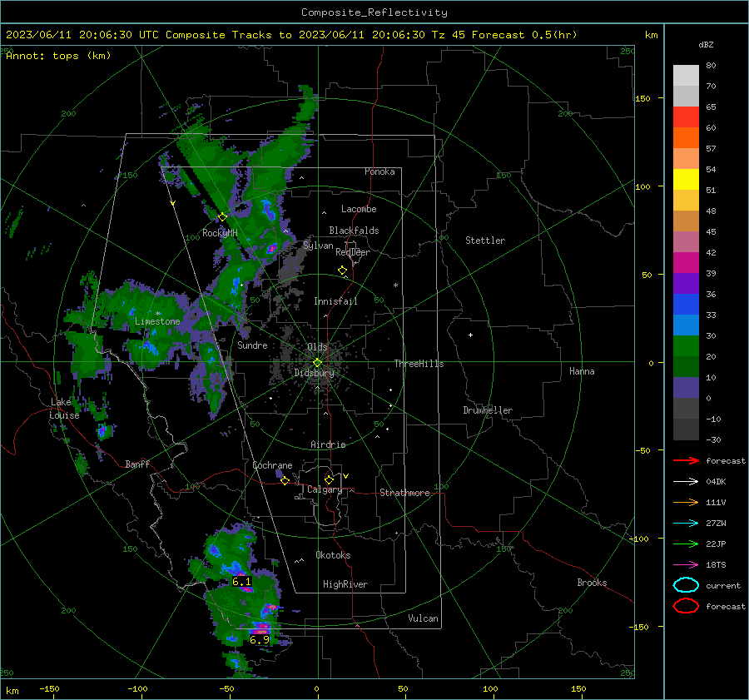The width and height of the screenshot is (749, 700).
Task: Click the orange 111V arrow icon
Action: pos(686,502)
